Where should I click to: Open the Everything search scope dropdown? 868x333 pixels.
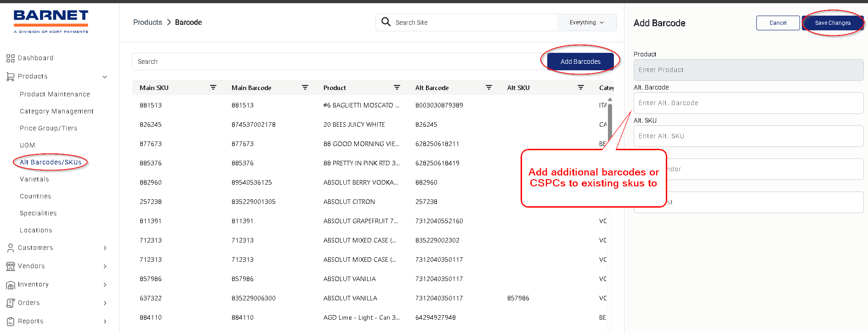coord(586,23)
